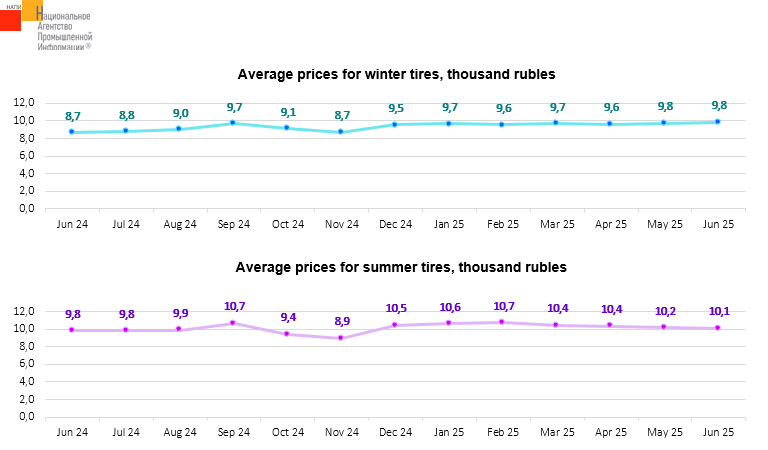
Task: Click the 0,0 y-axis label on summer chart
Action: pos(26,416)
